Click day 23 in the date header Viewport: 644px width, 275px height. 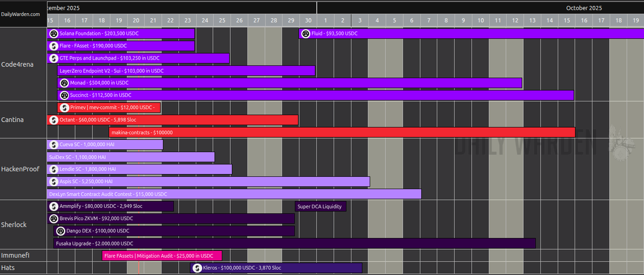pos(188,20)
